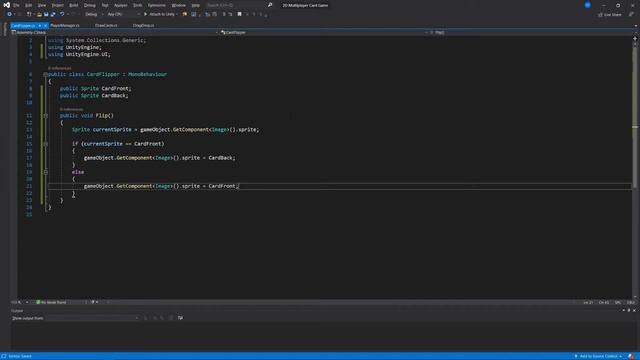This screenshot has height=360, width=640.
Task: Click 'public Sprite CardFront;' code line
Action: pyautogui.click(x=96, y=88)
